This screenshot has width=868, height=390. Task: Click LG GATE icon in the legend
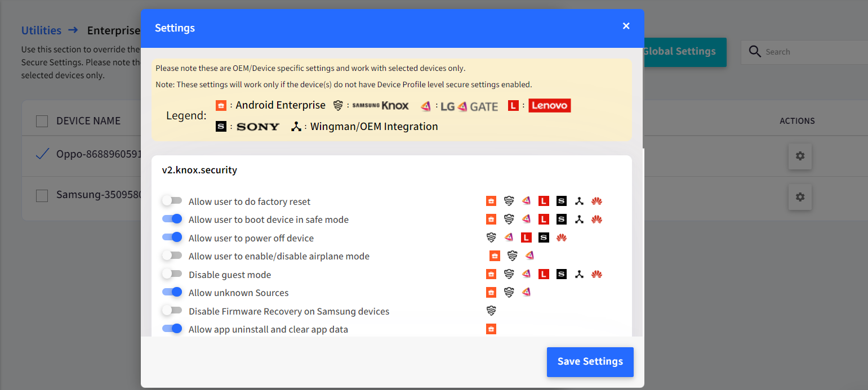(x=426, y=106)
